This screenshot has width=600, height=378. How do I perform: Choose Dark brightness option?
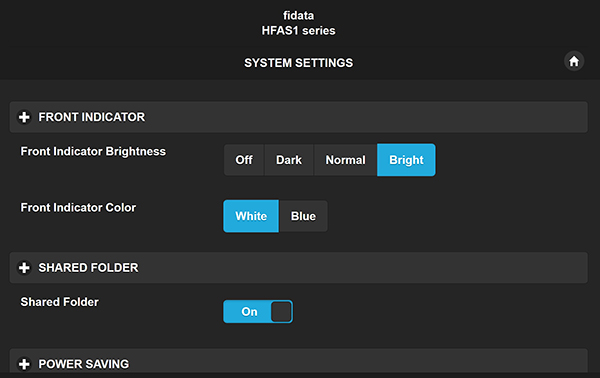click(289, 160)
